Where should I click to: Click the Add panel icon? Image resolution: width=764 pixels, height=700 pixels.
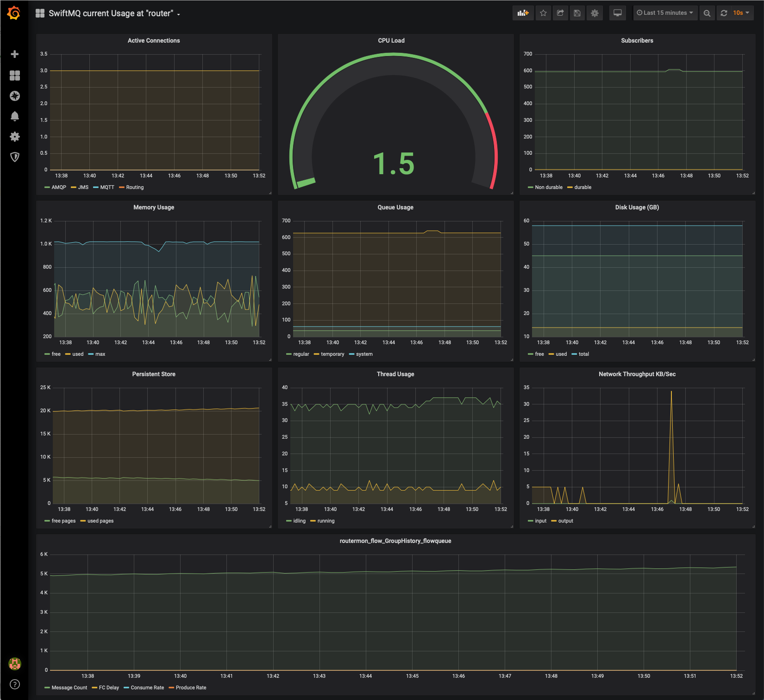point(523,13)
